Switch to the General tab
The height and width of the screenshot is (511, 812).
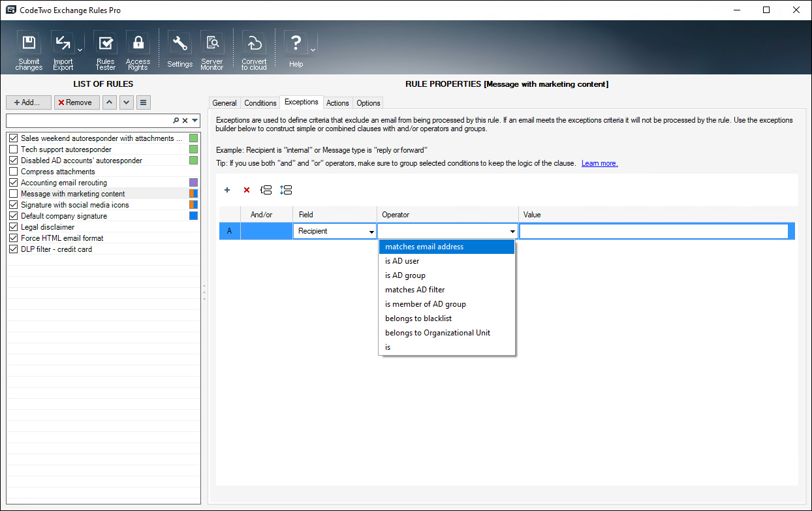[x=225, y=103]
